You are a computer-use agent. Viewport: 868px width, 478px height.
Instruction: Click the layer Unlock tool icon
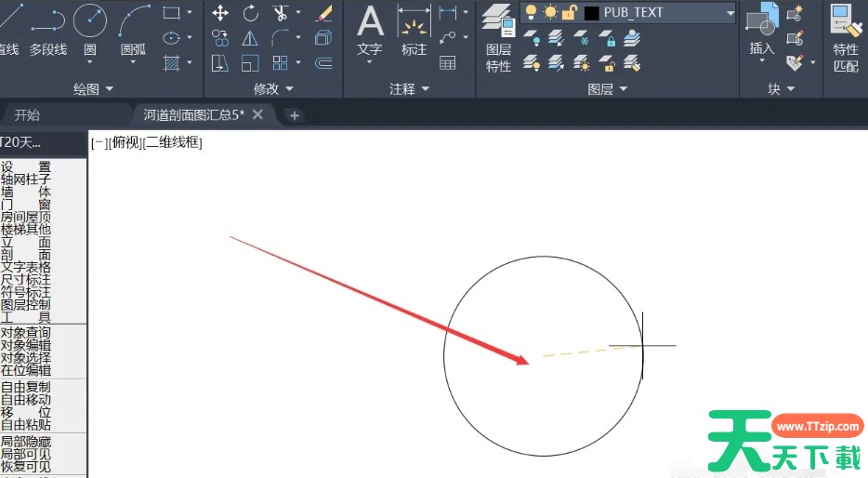pyautogui.click(x=607, y=63)
